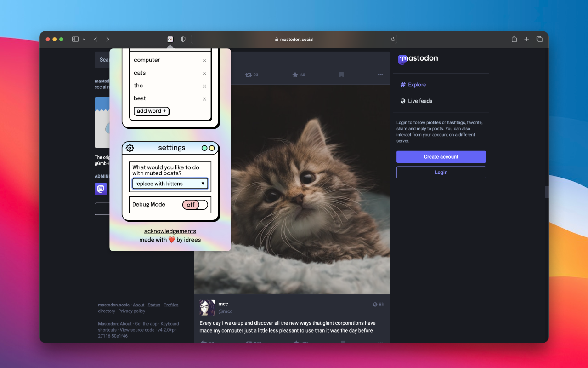
Task: Show Safari tab overview icon
Action: pyautogui.click(x=539, y=40)
